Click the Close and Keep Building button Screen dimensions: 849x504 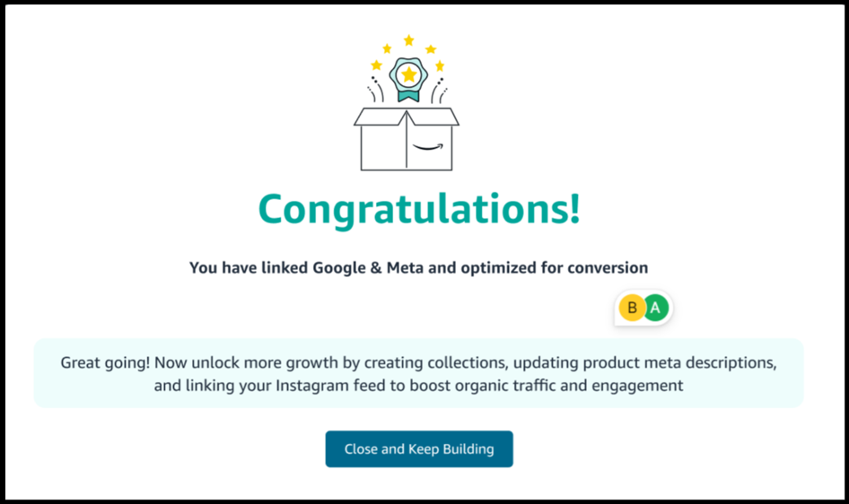(x=419, y=449)
